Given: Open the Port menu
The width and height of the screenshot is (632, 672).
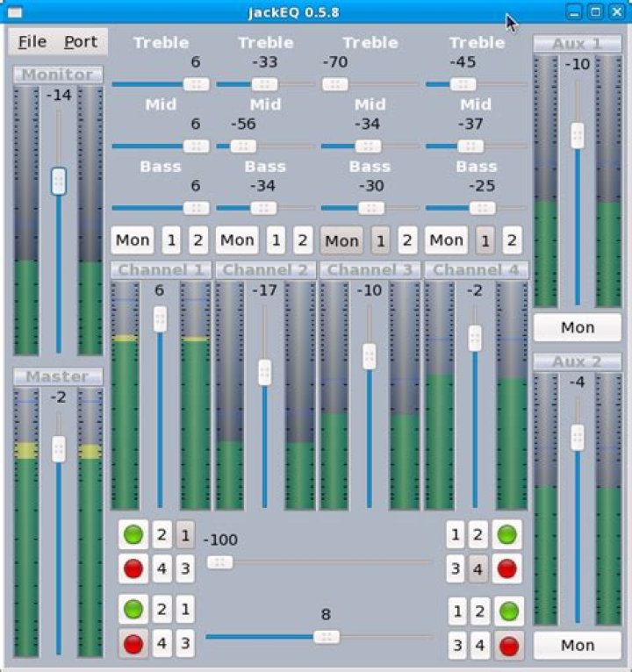Looking at the screenshot, I should (81, 41).
